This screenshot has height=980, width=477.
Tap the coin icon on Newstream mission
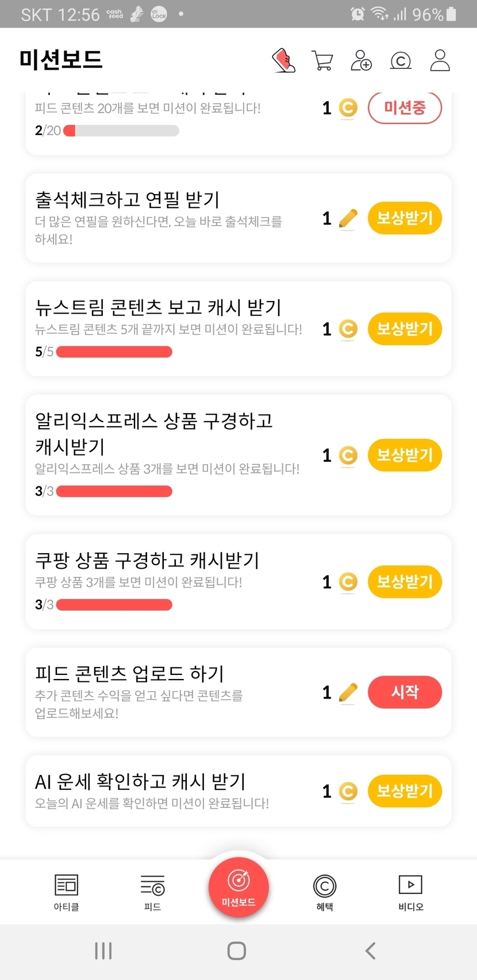(x=348, y=329)
